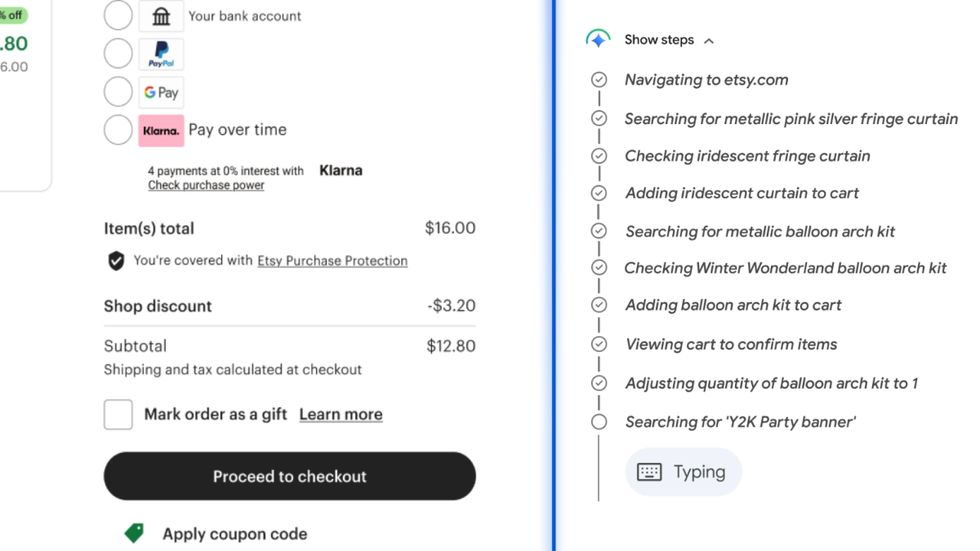Screen dimensions: 980x551
Task: Click the checkmark beside Adding iridescent curtain to cart
Action: click(x=599, y=193)
